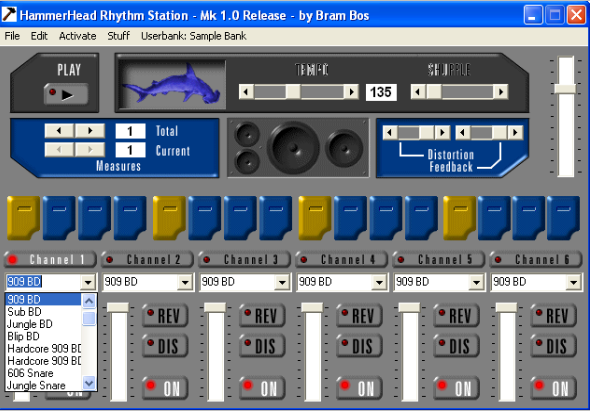
Task: Increase tempo with the right arrow
Action: (351, 92)
